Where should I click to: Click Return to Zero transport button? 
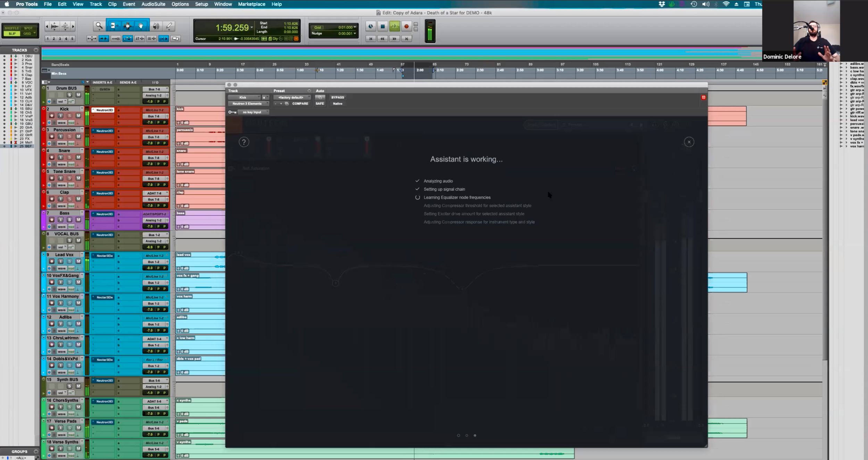[x=370, y=39]
